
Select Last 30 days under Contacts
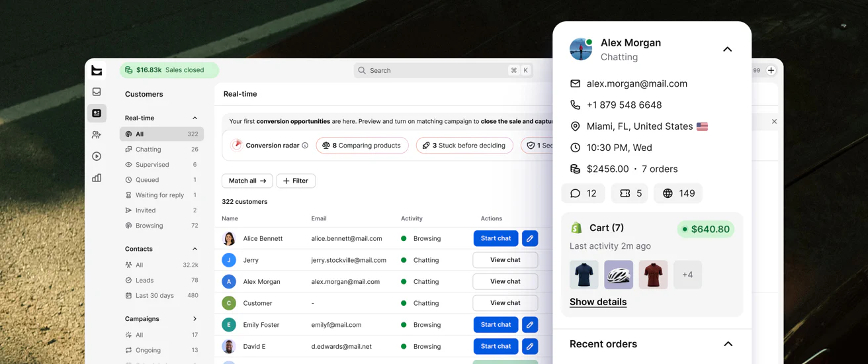point(161,296)
